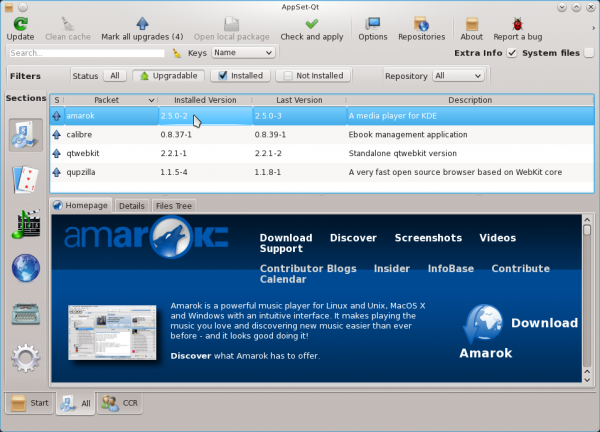The image size is (600, 432).
Task: Select the All status filter
Action: point(115,75)
